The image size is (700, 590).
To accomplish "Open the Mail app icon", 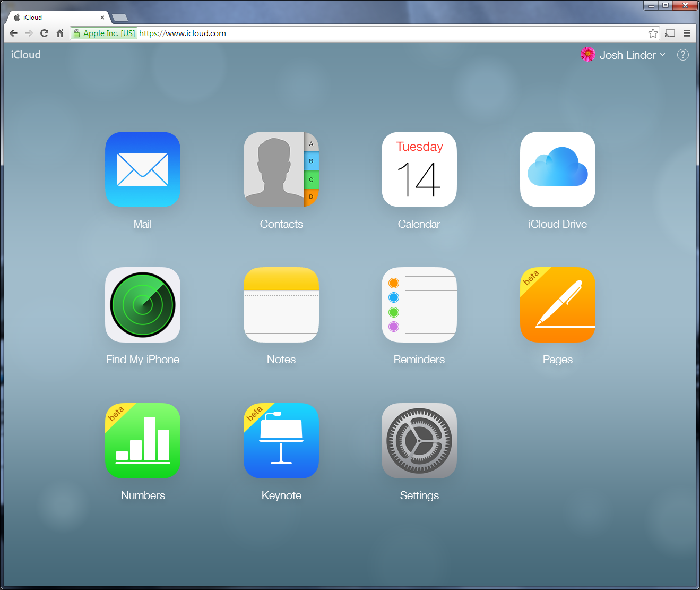I will point(143,169).
